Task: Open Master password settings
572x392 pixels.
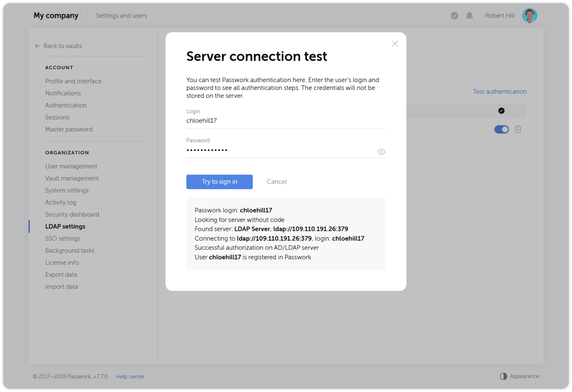Action: point(69,129)
